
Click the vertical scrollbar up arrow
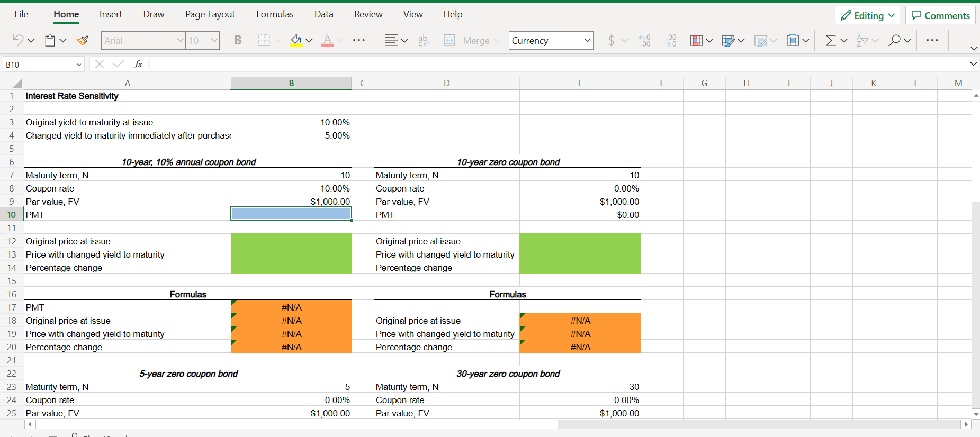(x=976, y=96)
